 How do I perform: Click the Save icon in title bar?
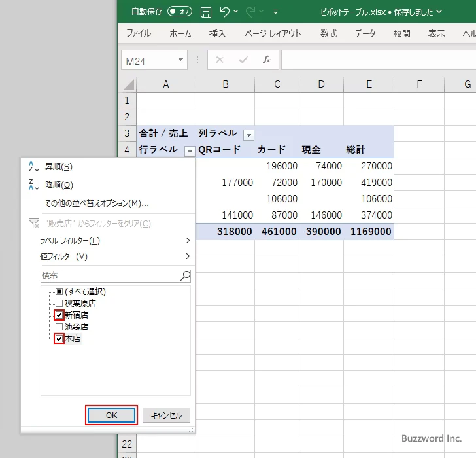click(206, 12)
